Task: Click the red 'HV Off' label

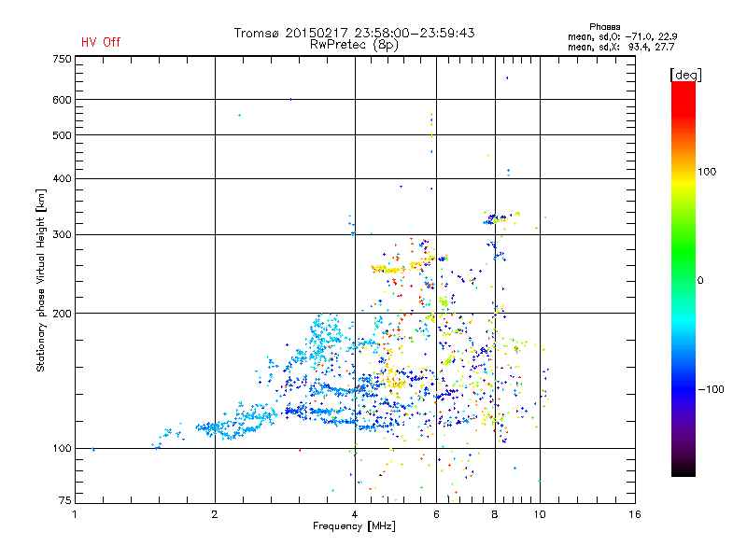Action: pyautogui.click(x=101, y=42)
